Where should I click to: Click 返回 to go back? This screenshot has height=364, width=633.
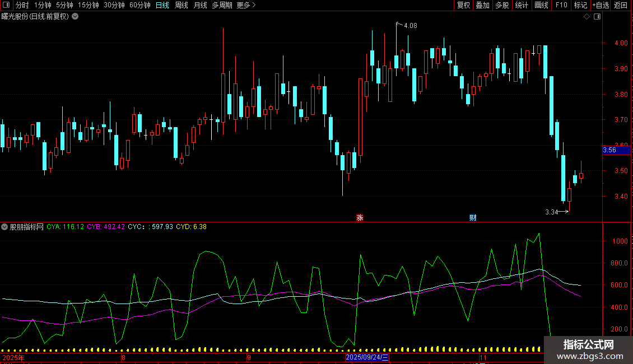pos(621,5)
